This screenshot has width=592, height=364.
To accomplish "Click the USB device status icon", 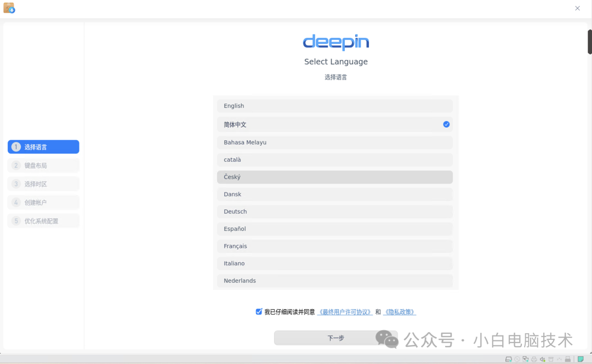I will point(568,359).
